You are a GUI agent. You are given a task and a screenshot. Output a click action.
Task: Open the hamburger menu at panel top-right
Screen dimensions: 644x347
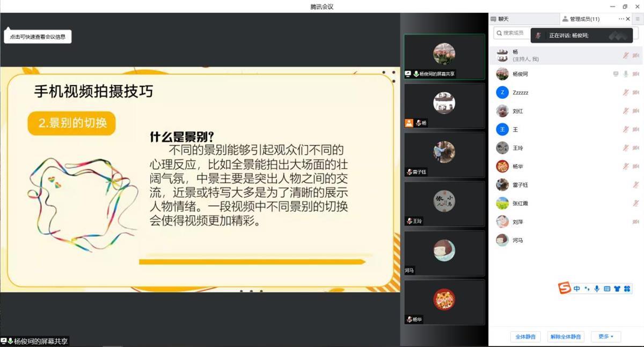637,19
